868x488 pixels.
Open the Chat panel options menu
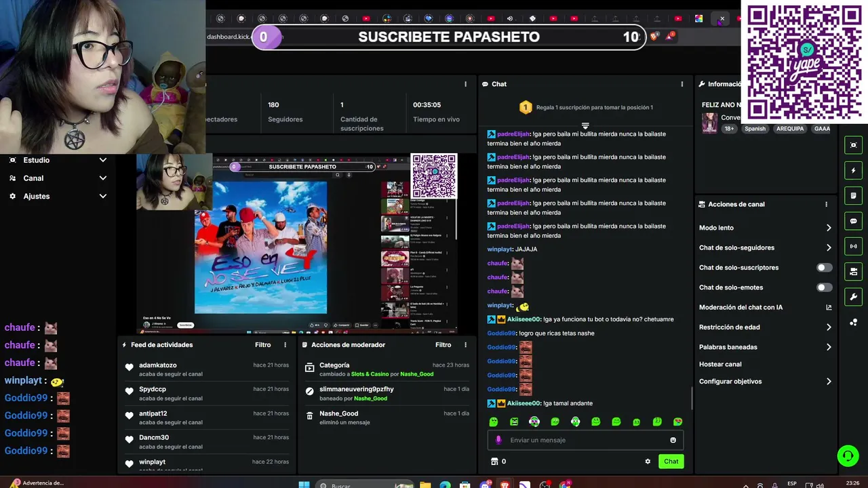(682, 84)
